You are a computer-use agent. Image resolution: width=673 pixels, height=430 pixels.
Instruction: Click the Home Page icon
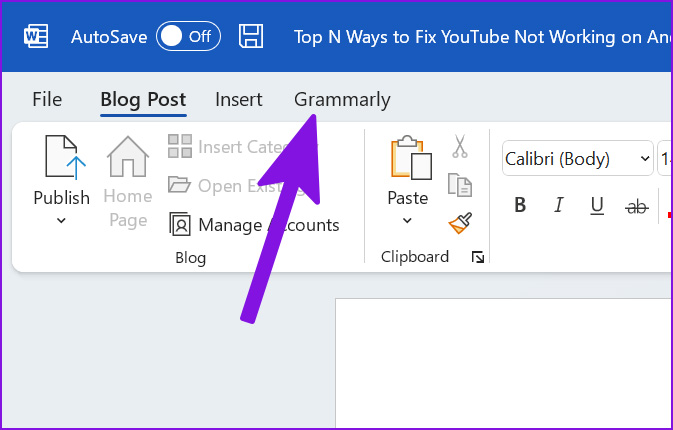pyautogui.click(x=128, y=157)
